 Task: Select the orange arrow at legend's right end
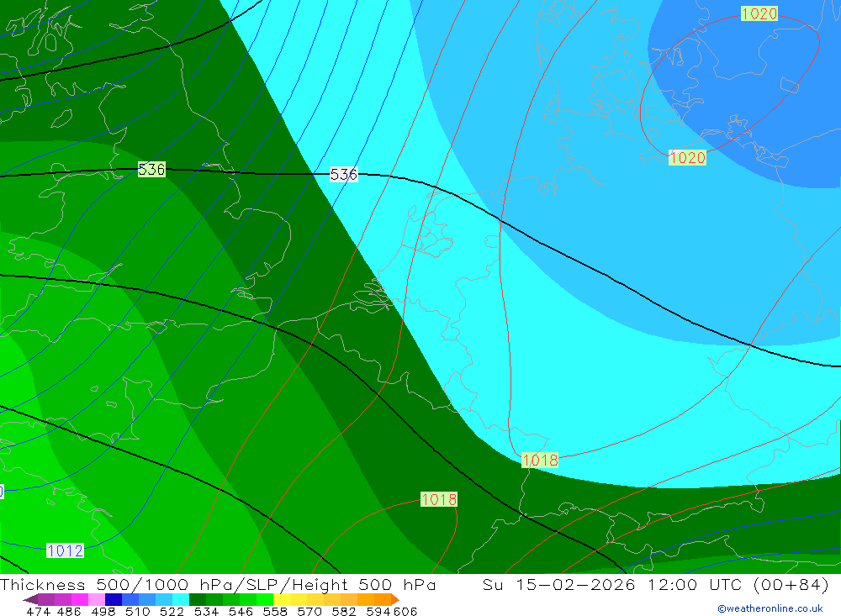[395, 599]
